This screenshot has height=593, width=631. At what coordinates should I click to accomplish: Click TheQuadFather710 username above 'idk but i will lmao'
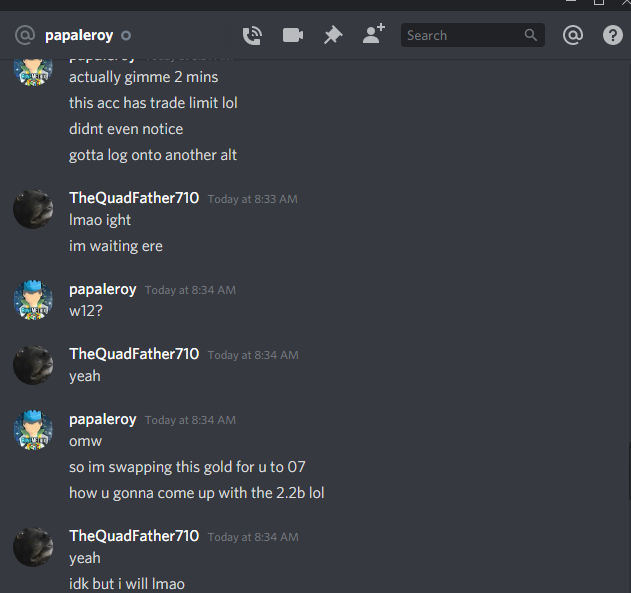134,536
